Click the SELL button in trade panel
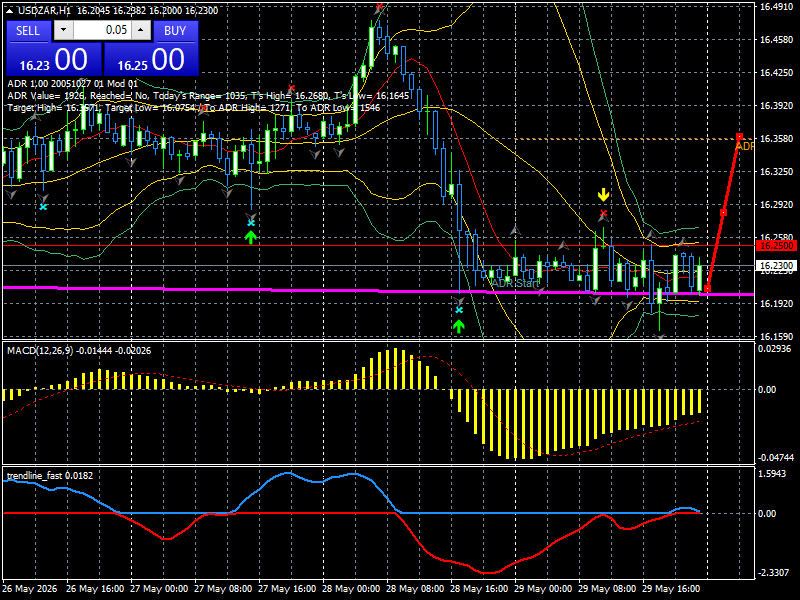 tap(28, 31)
